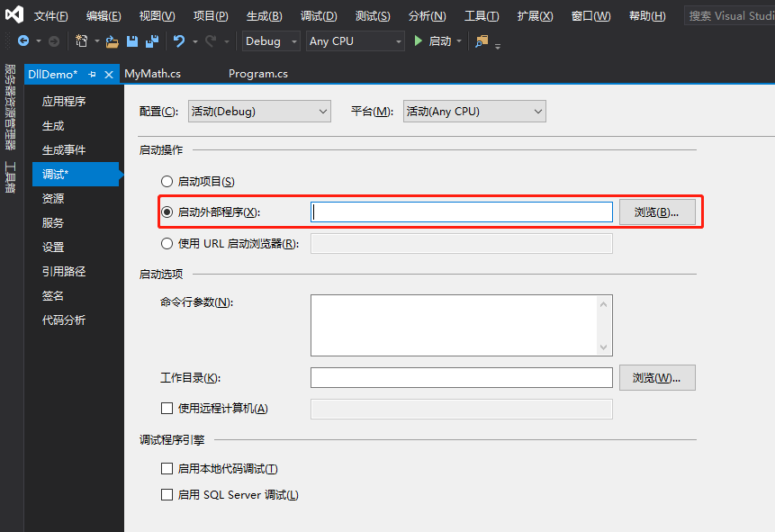The width and height of the screenshot is (775, 532).
Task: Open the Debug solution configuration dropdown
Action: (271, 41)
